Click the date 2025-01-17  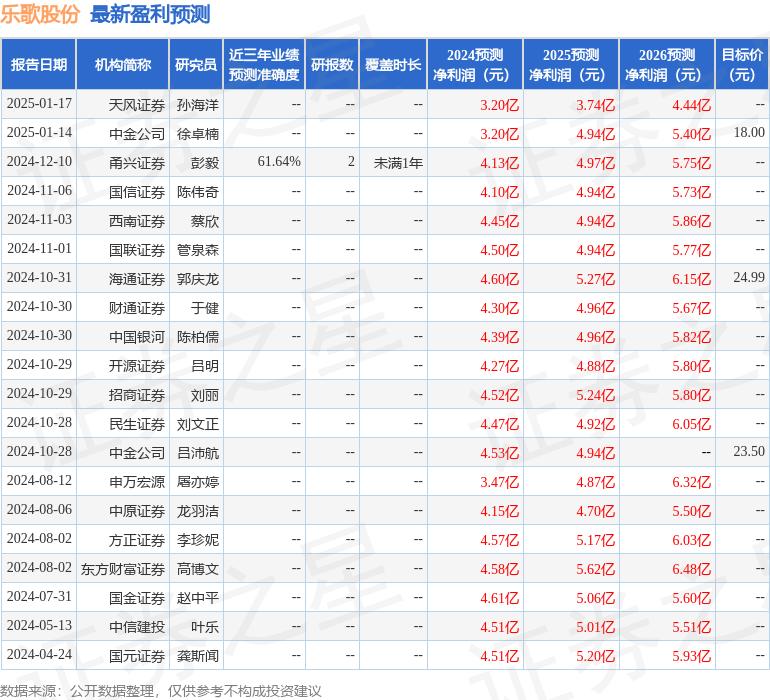click(39, 104)
